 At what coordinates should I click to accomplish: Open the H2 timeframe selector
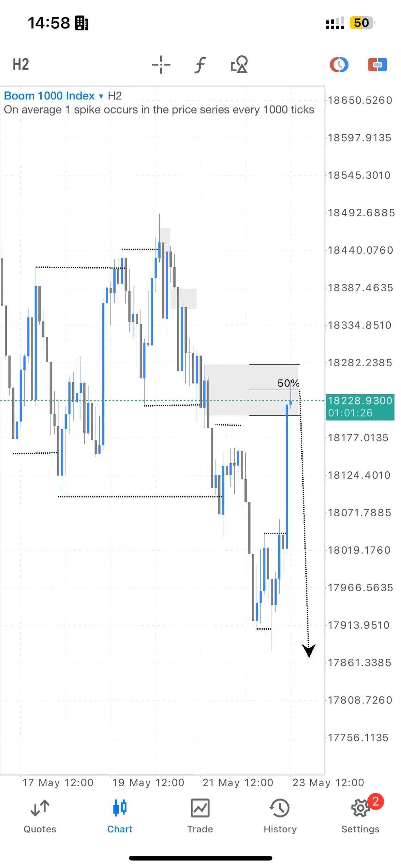(x=21, y=64)
